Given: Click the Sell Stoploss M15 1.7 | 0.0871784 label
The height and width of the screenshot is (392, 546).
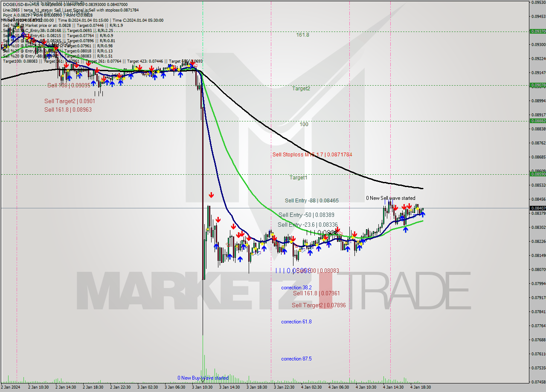Looking at the screenshot, I should coord(312,155).
